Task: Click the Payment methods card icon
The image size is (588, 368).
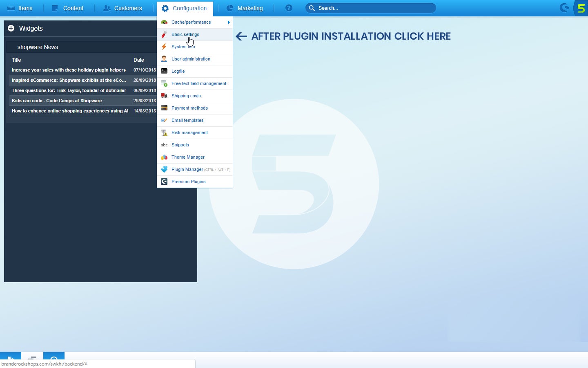Action: tap(164, 108)
